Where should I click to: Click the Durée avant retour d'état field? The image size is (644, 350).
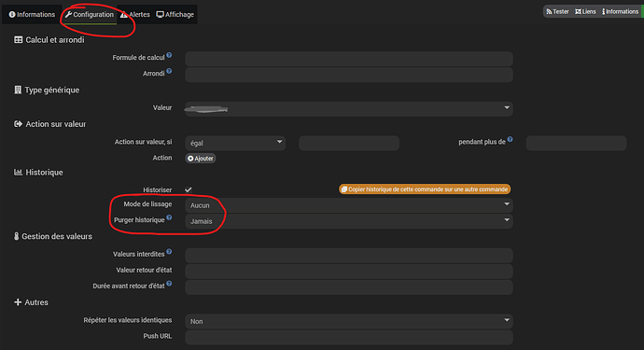pos(349,287)
